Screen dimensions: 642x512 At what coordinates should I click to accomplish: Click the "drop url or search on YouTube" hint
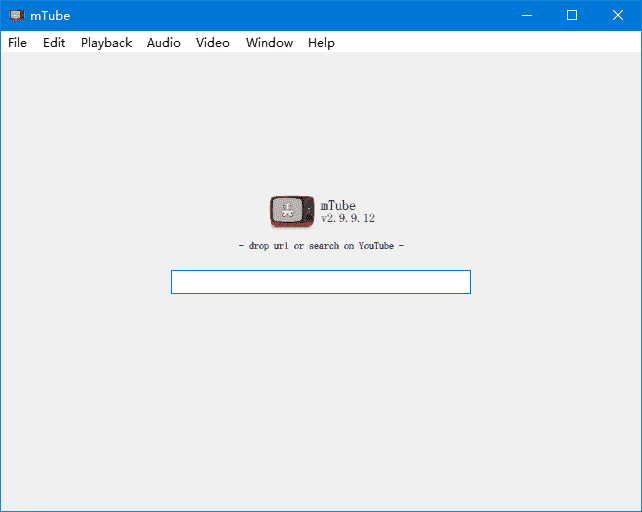pyautogui.click(x=320, y=246)
